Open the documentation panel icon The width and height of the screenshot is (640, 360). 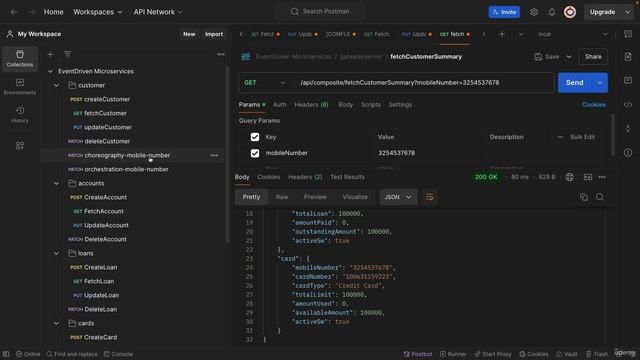pyautogui.click(x=628, y=57)
